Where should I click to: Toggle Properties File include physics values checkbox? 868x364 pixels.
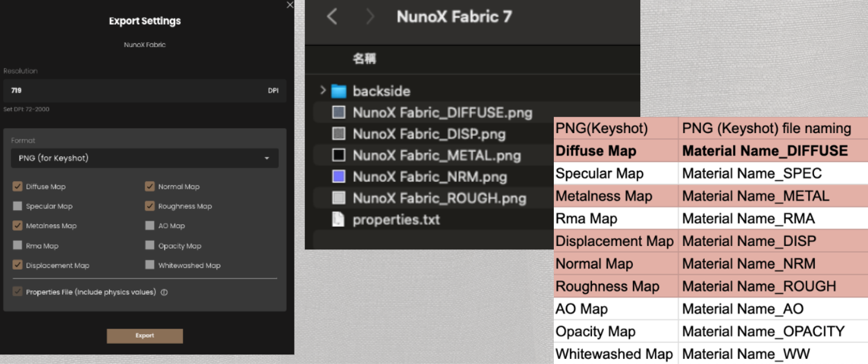(x=17, y=292)
